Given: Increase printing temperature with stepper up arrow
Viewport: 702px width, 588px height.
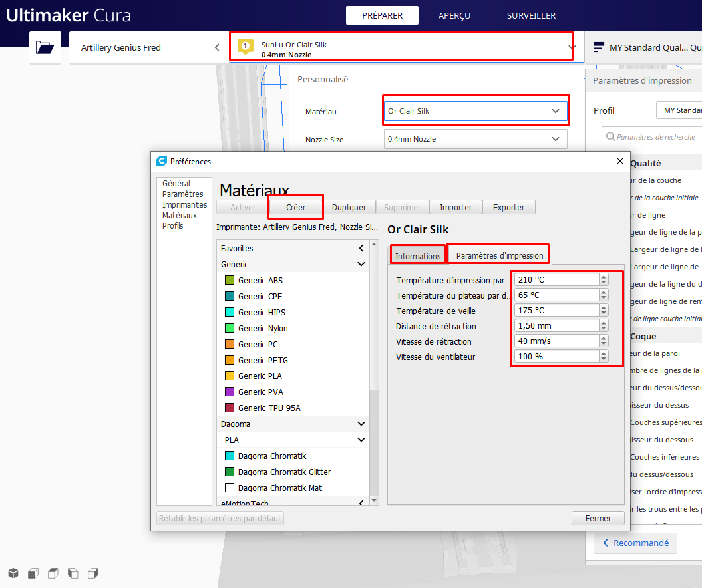Looking at the screenshot, I should pyautogui.click(x=604, y=277).
